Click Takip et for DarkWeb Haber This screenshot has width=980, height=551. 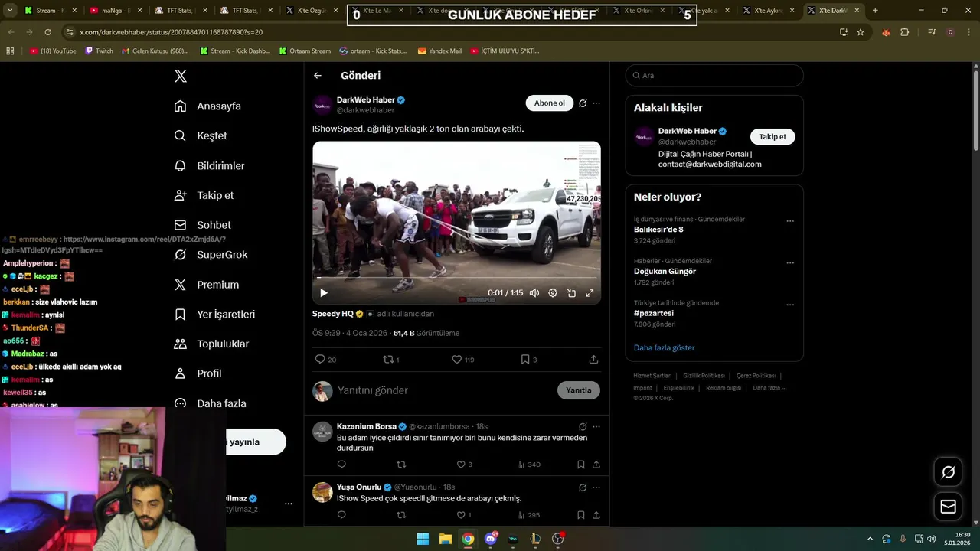tap(773, 136)
